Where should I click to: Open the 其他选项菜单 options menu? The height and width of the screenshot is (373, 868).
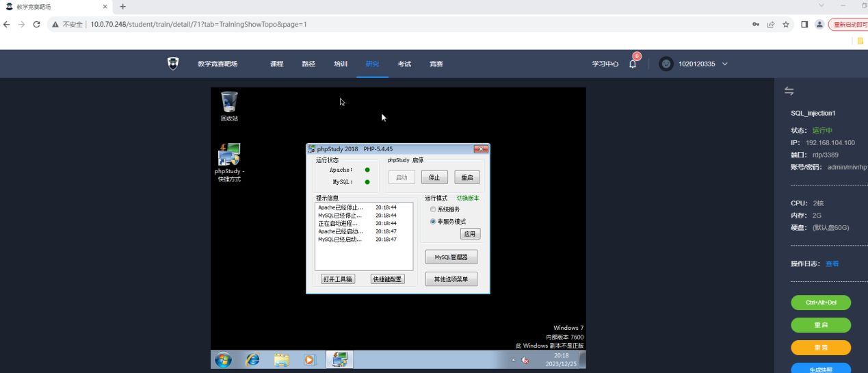[451, 279]
